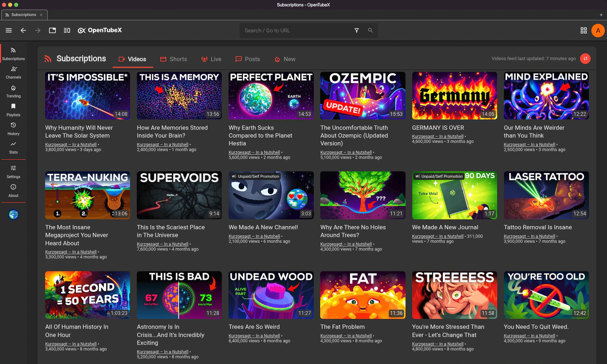607x364 pixels.
Task: Switch to the Videos tab
Action: (133, 59)
